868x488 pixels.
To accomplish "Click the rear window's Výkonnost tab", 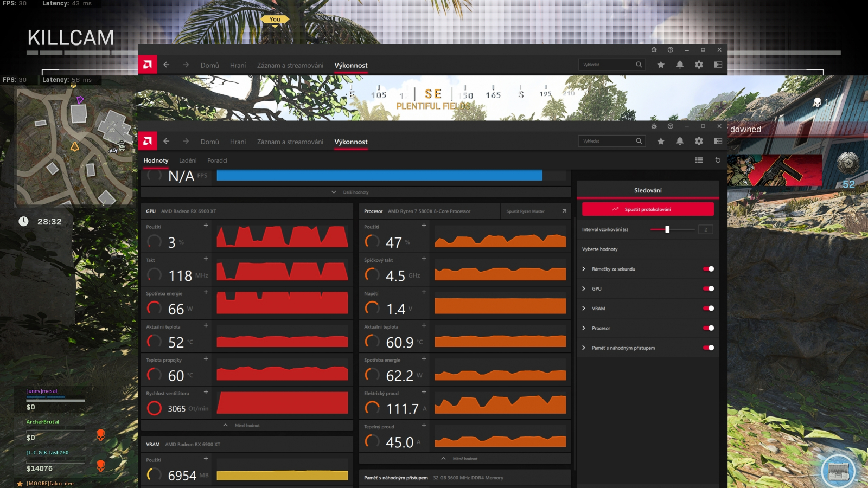I will 351,65.
